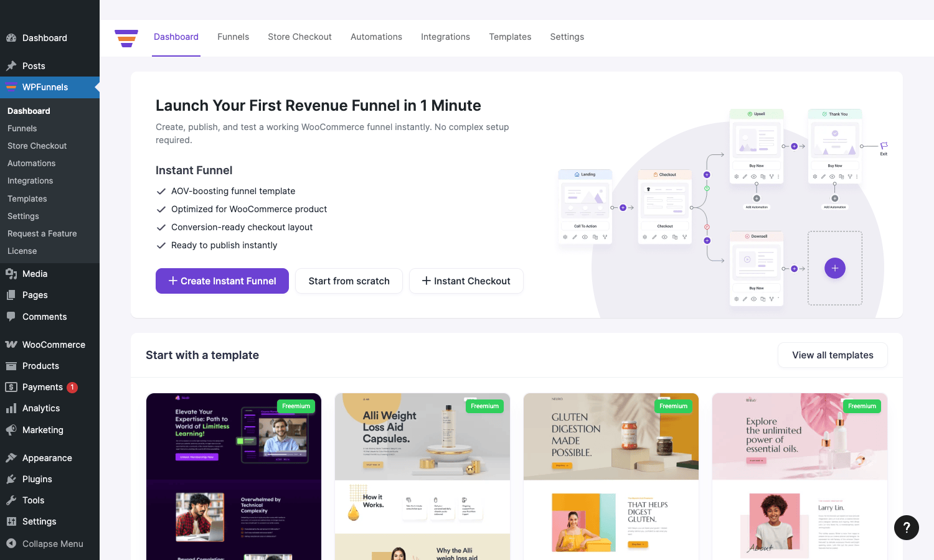The image size is (934, 560).
Task: Click Conversion-ready checkout layout text
Action: click(x=242, y=227)
